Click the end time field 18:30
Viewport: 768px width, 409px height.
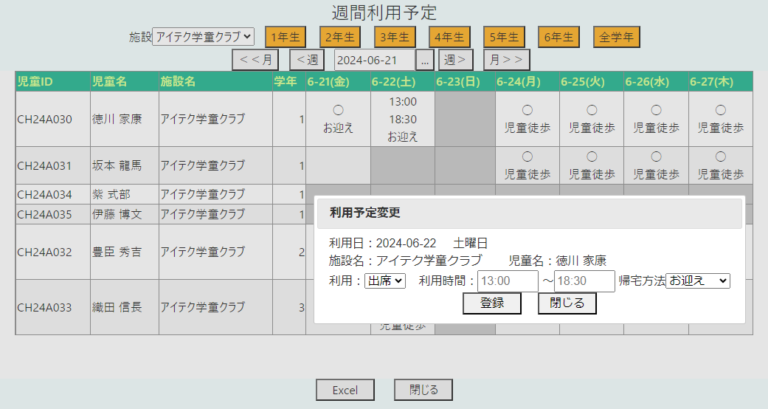click(x=585, y=281)
